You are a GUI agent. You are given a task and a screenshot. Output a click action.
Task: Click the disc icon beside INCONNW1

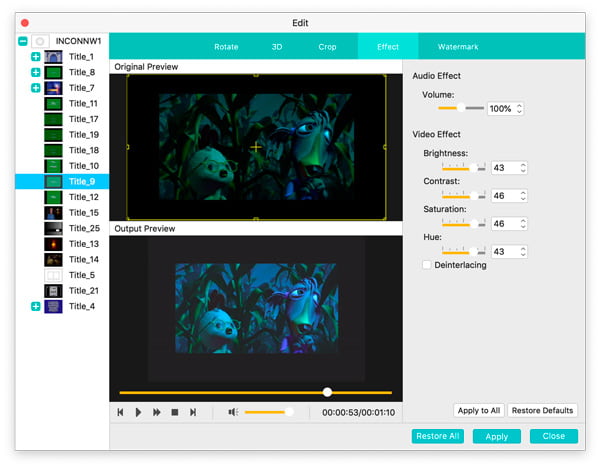[x=40, y=41]
